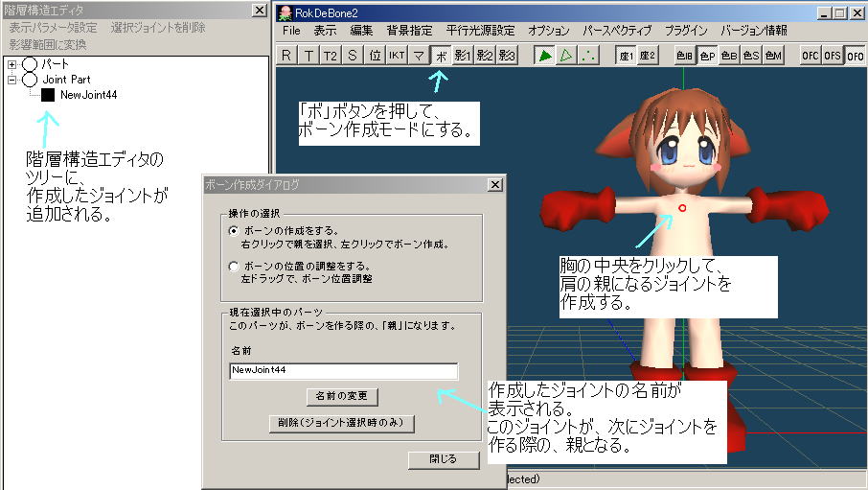
Task: Activate the IKT toolbar button
Action: click(x=397, y=56)
